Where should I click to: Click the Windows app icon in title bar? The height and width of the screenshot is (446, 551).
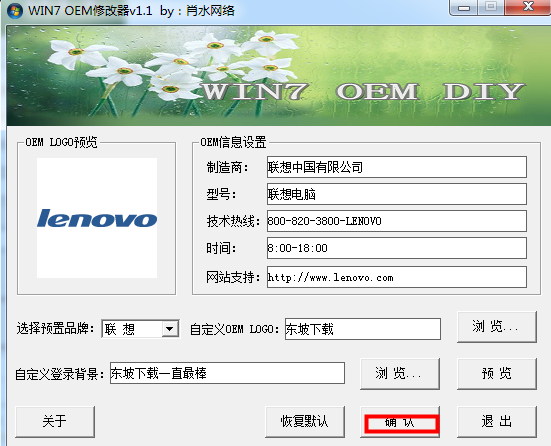(x=15, y=11)
